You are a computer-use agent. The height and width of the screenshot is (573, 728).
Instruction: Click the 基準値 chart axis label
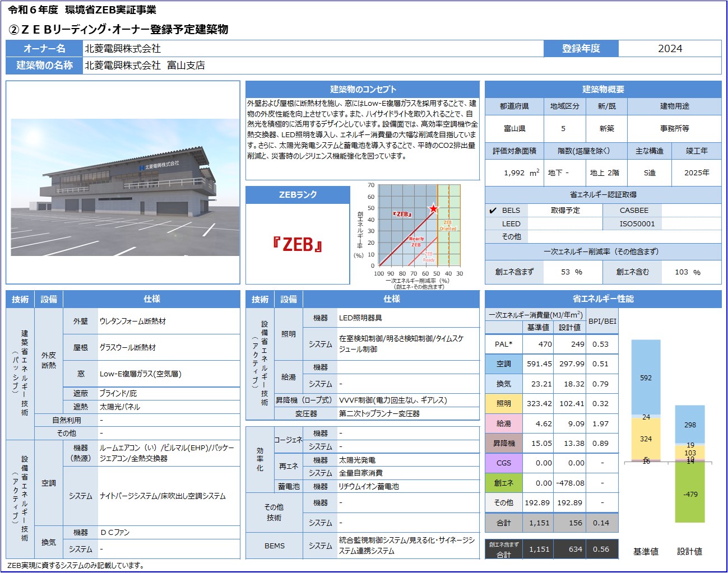(646, 552)
